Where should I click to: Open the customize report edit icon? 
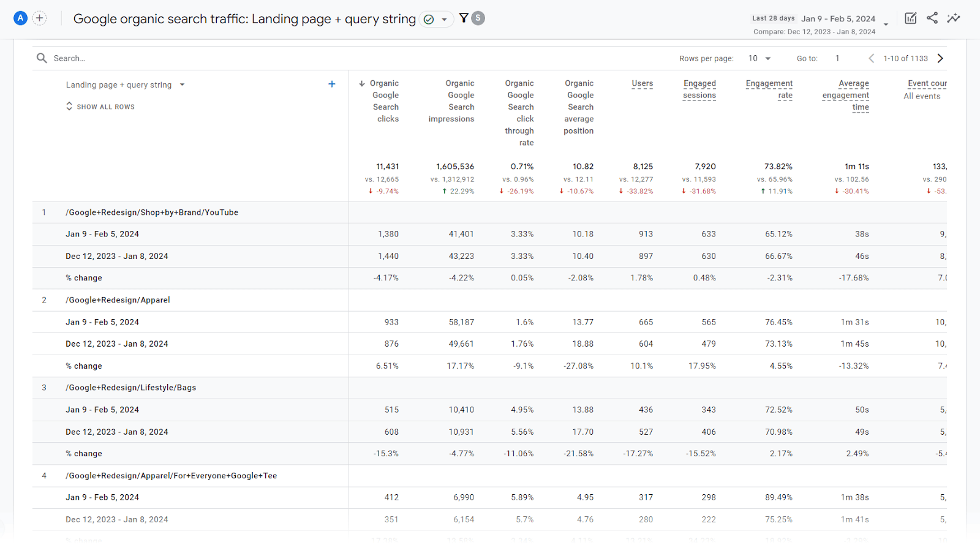click(x=911, y=18)
